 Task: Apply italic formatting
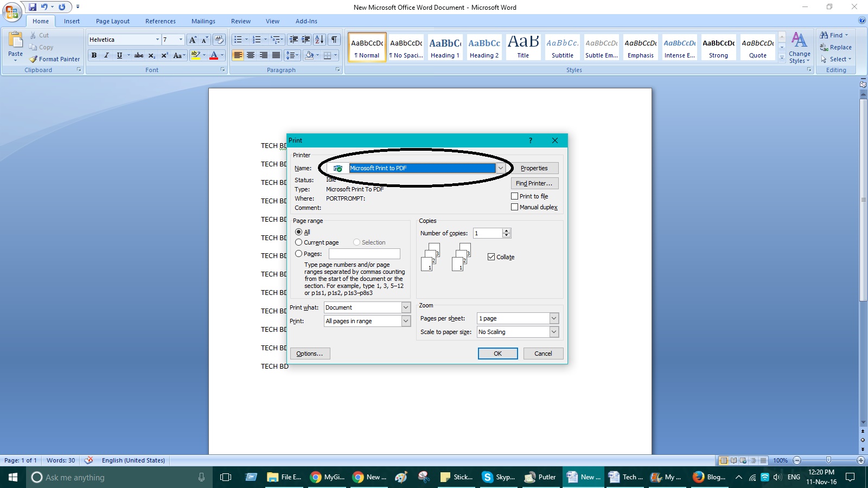point(106,55)
